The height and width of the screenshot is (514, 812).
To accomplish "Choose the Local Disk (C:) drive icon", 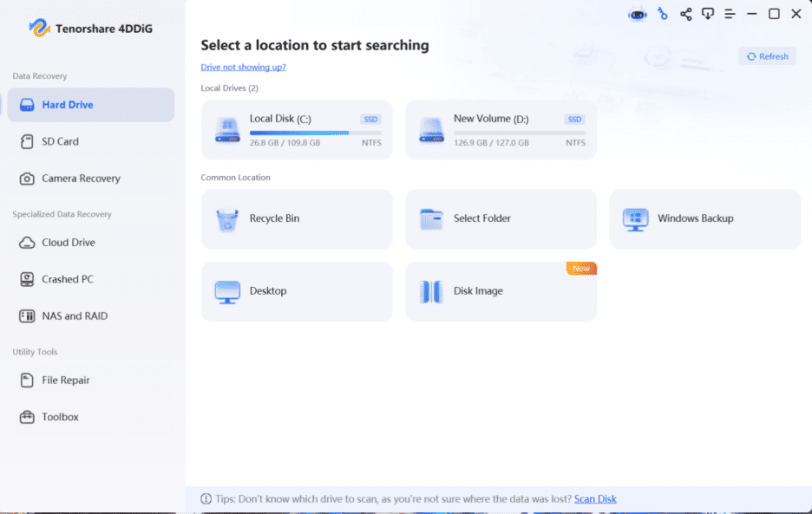I will [x=227, y=130].
